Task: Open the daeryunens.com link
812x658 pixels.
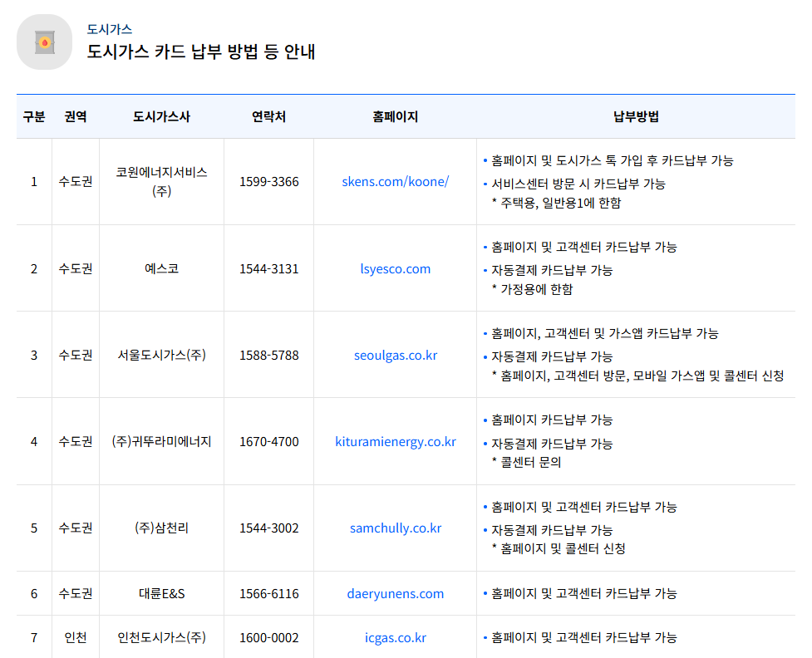Action: pos(395,594)
